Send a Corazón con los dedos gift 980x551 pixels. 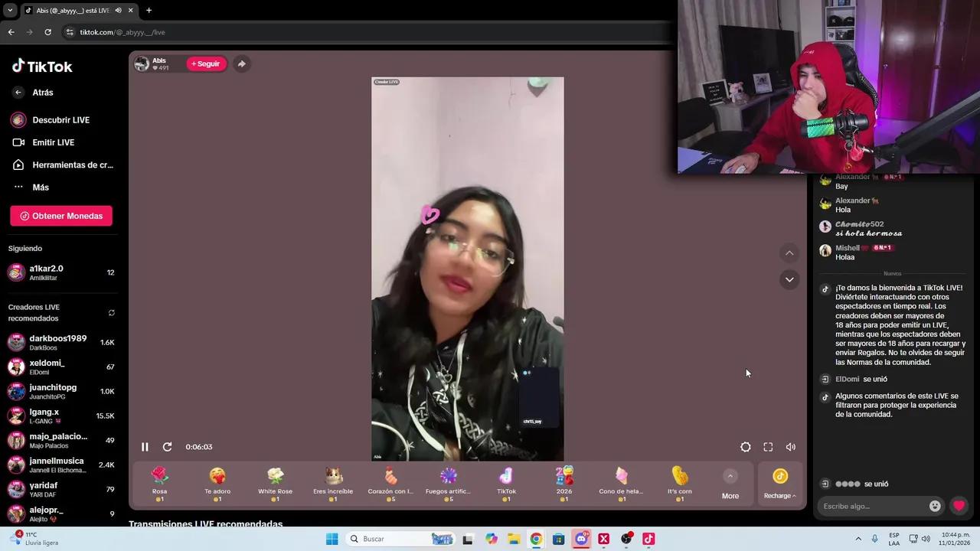390,484
